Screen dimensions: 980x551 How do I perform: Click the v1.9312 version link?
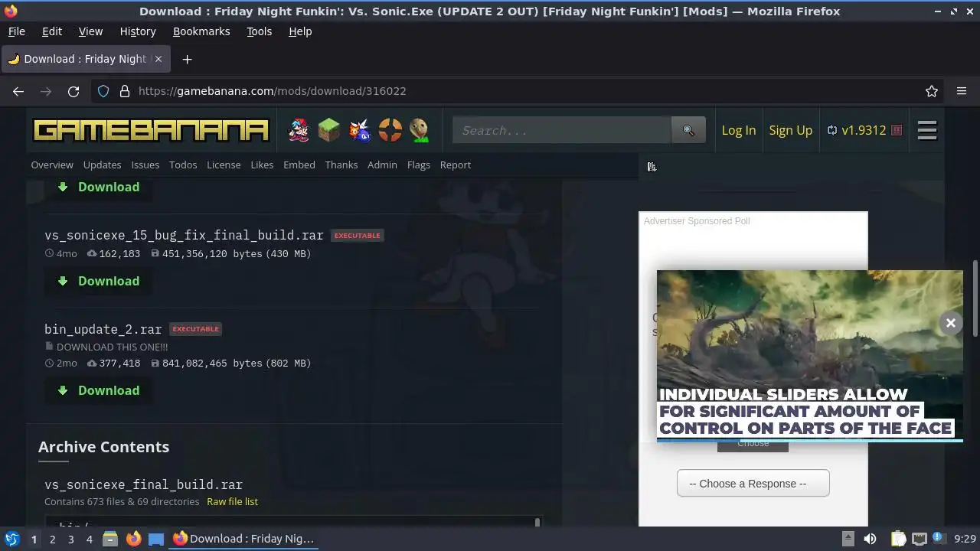pos(864,130)
